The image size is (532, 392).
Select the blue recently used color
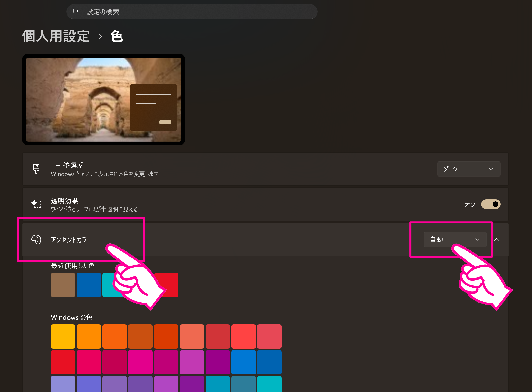click(89, 285)
